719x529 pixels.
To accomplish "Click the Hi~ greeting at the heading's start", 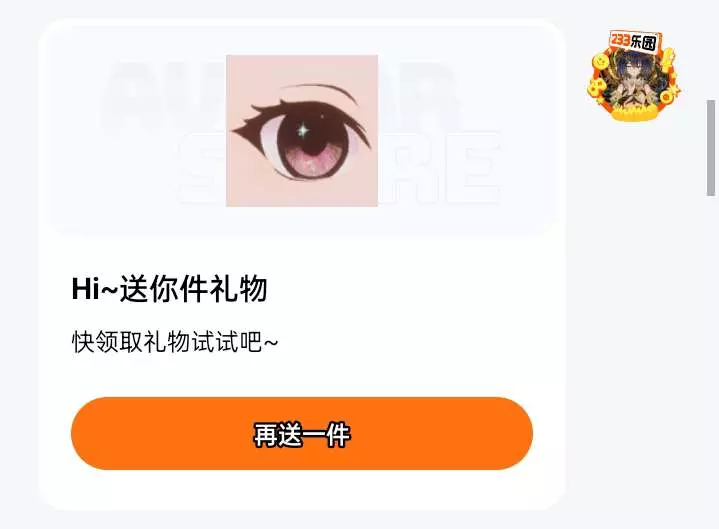I will [x=94, y=289].
